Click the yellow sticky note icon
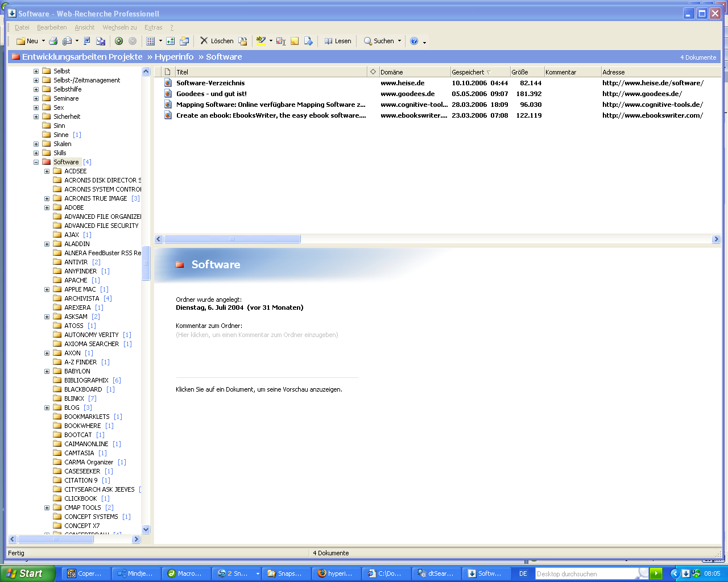728x582 pixels. pyautogui.click(x=295, y=41)
